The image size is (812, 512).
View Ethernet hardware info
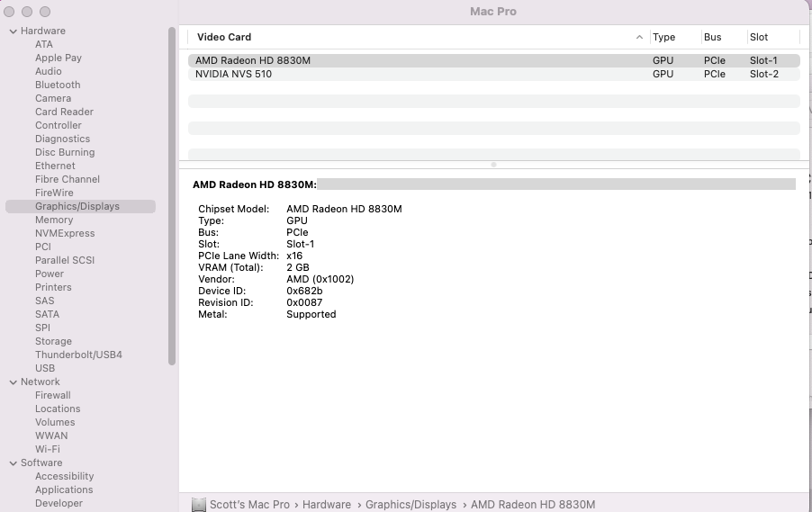(55, 166)
